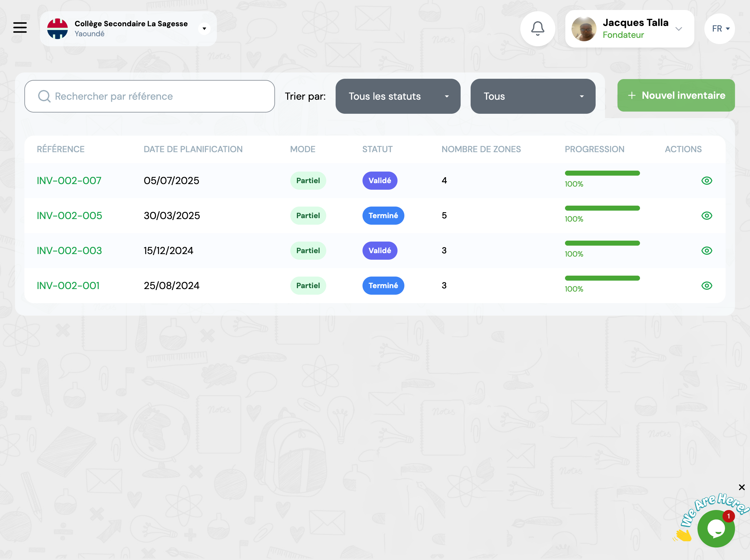Click the Nouvel inventaire button
Viewport: 750px width, 560px height.
pyautogui.click(x=676, y=96)
